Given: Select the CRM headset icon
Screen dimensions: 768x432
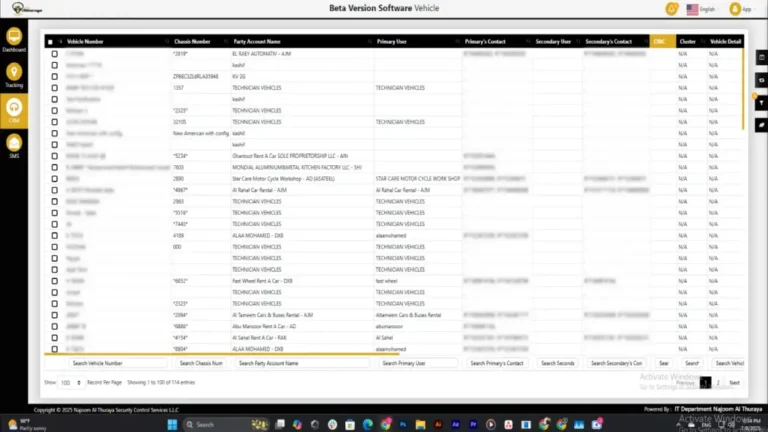Looking at the screenshot, I should click(14, 108).
